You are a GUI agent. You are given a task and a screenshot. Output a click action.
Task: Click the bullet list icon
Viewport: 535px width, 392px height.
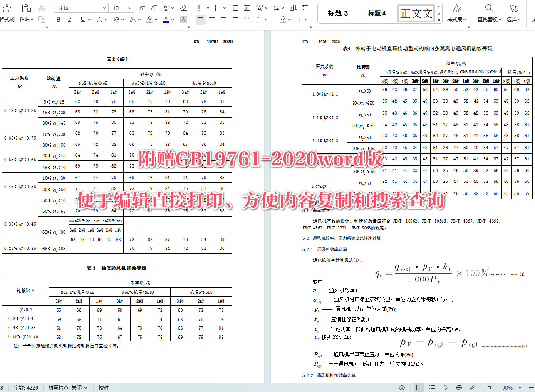click(201, 7)
